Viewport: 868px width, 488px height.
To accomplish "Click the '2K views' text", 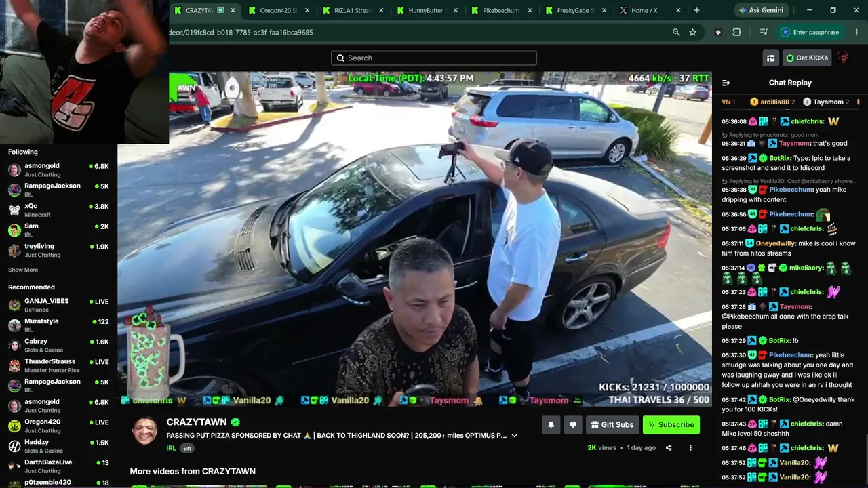I will point(602,448).
